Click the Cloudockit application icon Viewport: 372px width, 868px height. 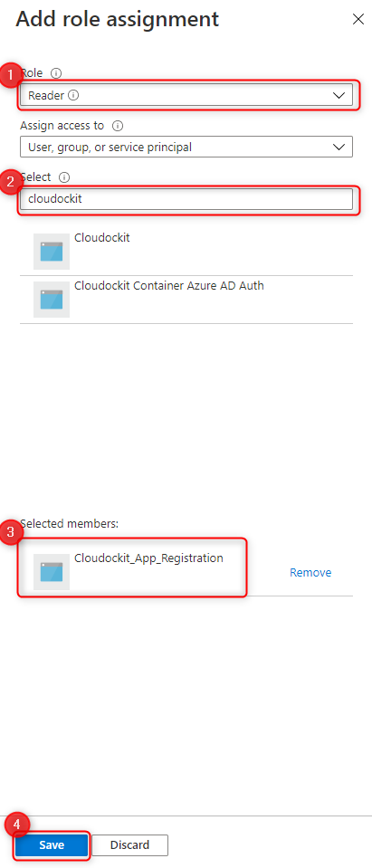point(52,252)
